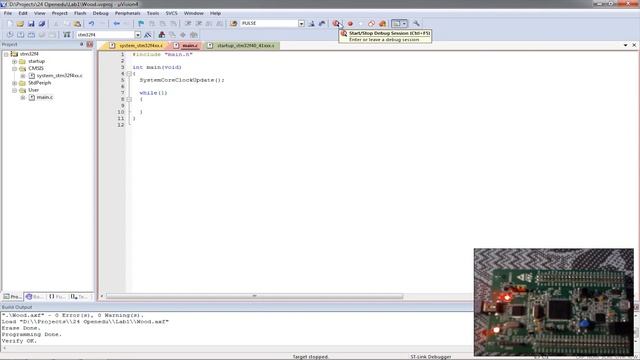640x360 pixels.
Task: Close the active editor tab with X button
Action: [634, 45]
